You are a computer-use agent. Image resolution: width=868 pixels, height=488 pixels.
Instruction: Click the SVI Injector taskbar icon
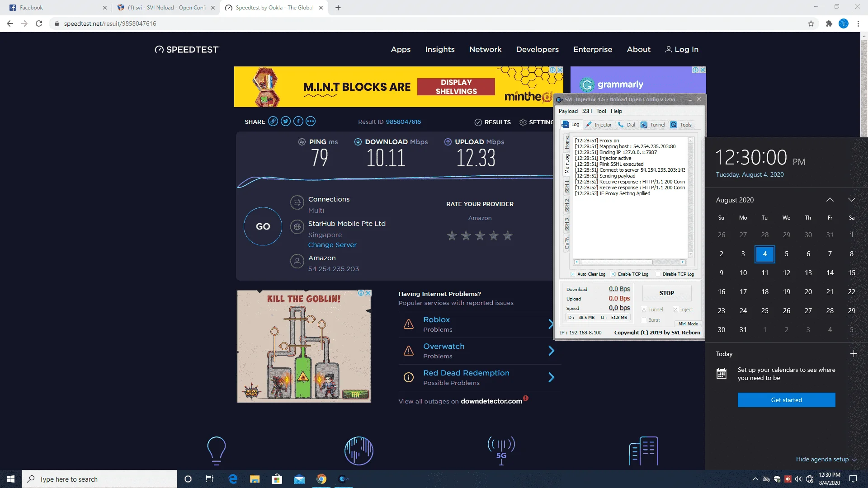coord(344,479)
